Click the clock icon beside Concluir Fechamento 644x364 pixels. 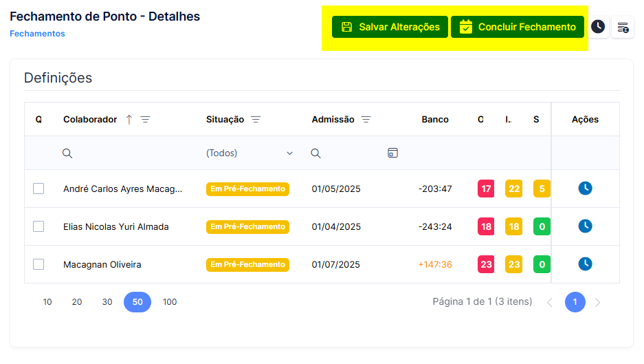point(598,27)
